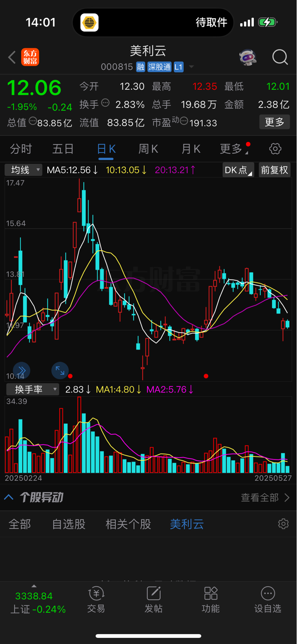Tap right red dot chart marker
Viewport: 297px width, 644px height.
pyautogui.click(x=206, y=376)
